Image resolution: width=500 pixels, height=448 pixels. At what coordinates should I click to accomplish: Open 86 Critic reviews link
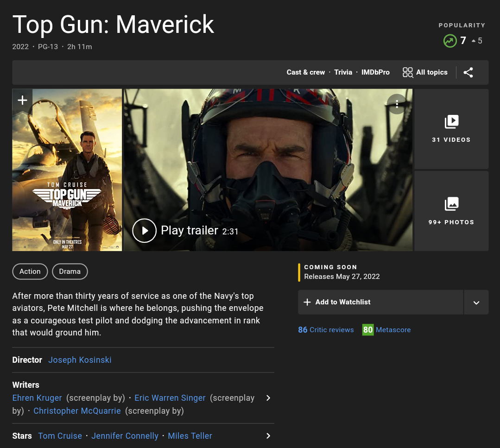[326, 330]
